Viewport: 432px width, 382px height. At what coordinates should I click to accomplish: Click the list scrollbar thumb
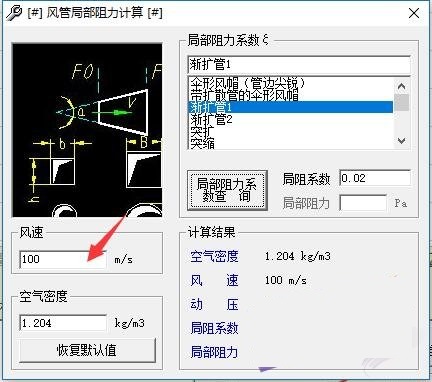[x=402, y=102]
